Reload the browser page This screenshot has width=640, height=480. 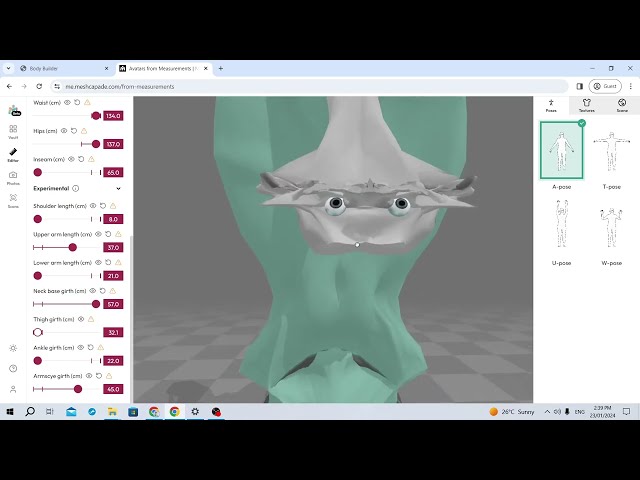39,87
